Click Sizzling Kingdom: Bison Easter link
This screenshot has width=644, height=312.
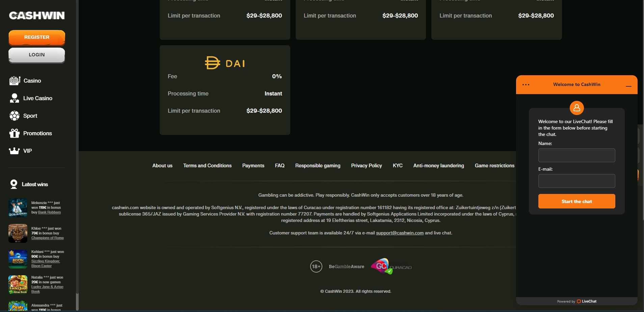pyautogui.click(x=46, y=263)
